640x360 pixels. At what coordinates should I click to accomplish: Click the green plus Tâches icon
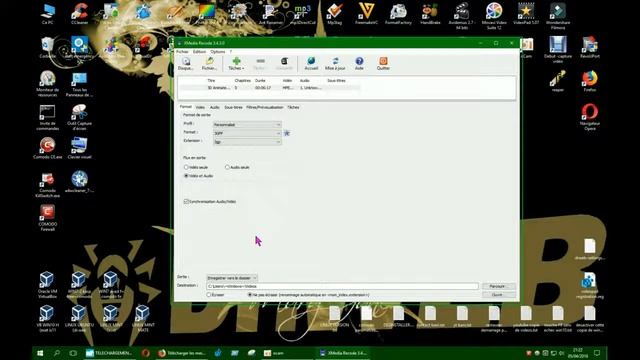pyautogui.click(x=236, y=62)
